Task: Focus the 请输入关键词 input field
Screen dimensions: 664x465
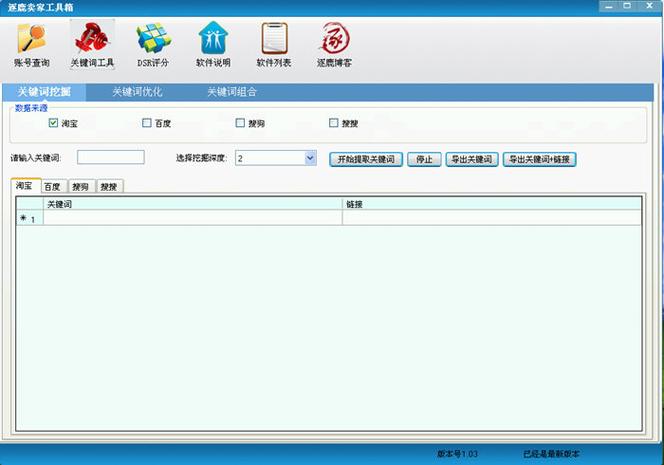Action: click(x=111, y=158)
